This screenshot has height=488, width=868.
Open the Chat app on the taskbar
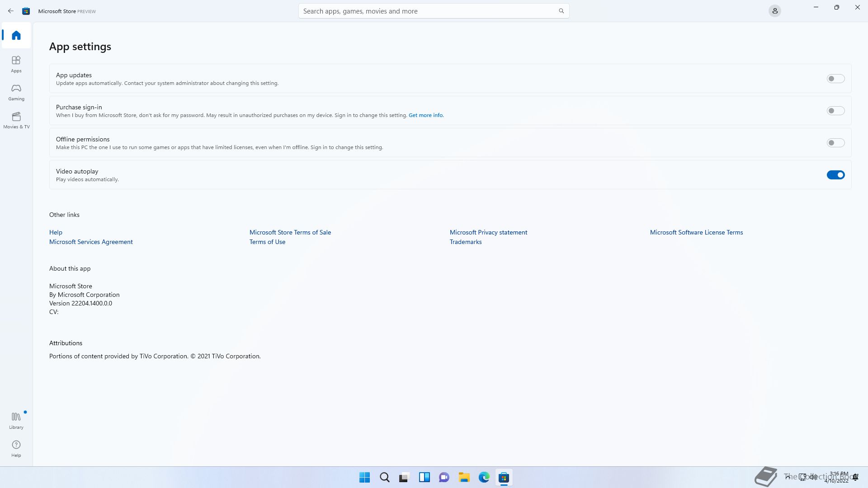pos(444,477)
